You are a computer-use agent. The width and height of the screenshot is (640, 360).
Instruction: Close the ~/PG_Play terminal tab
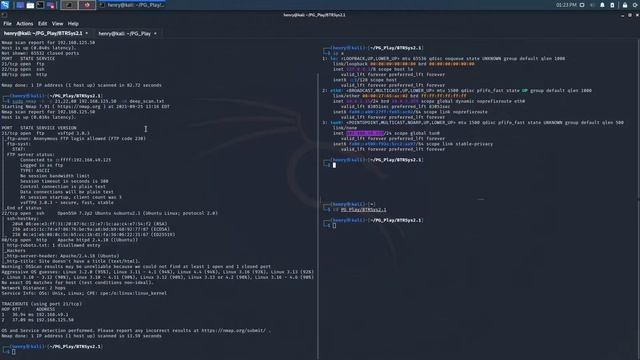coord(155,33)
